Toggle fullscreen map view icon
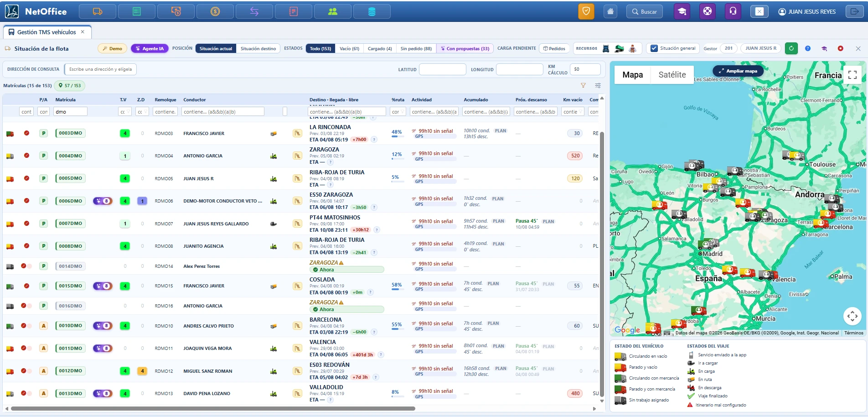Image resolution: width=868 pixels, height=417 pixels. pos(852,75)
